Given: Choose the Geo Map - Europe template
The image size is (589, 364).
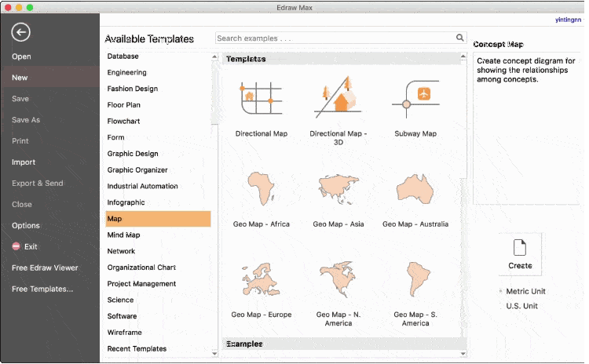Looking at the screenshot, I should click(x=261, y=281).
